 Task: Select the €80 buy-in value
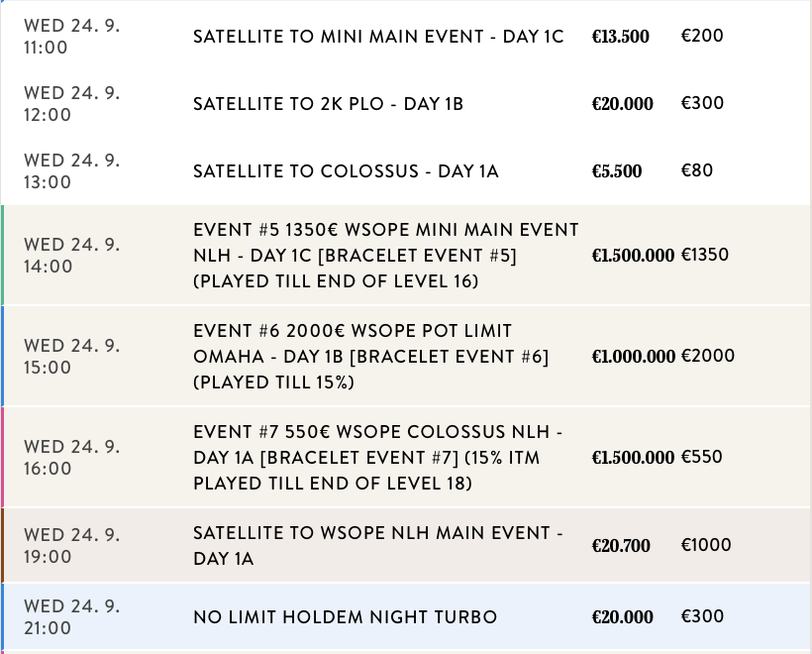click(695, 170)
